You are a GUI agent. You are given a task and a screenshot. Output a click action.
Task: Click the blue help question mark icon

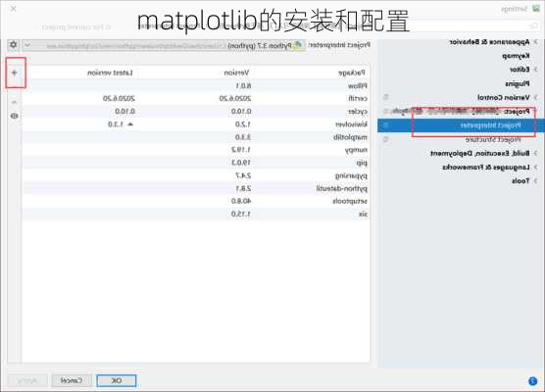[532, 381]
